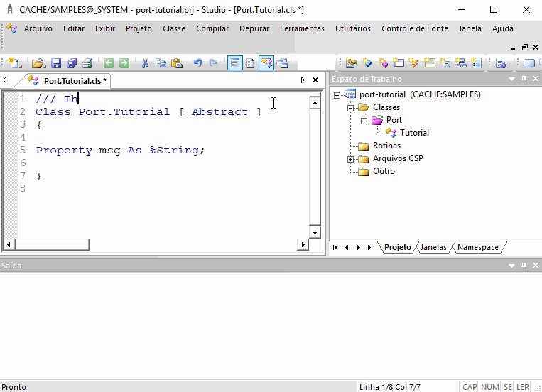Click the new member icon with window frame
The height and width of the screenshot is (392, 542).
coord(399,63)
